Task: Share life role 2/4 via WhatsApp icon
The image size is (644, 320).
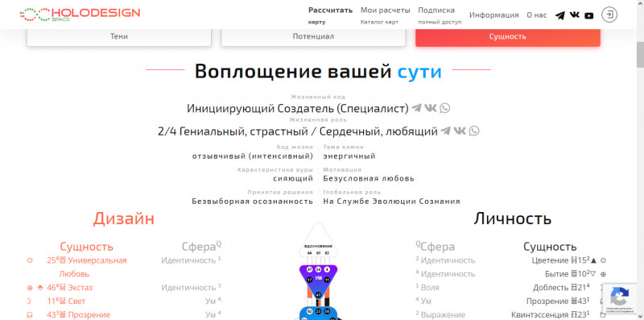Action: (x=474, y=131)
